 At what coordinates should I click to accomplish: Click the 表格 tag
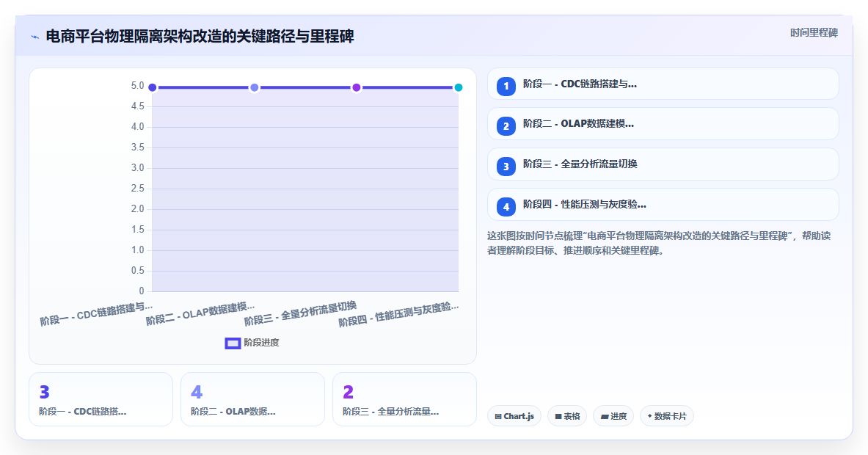(x=567, y=416)
